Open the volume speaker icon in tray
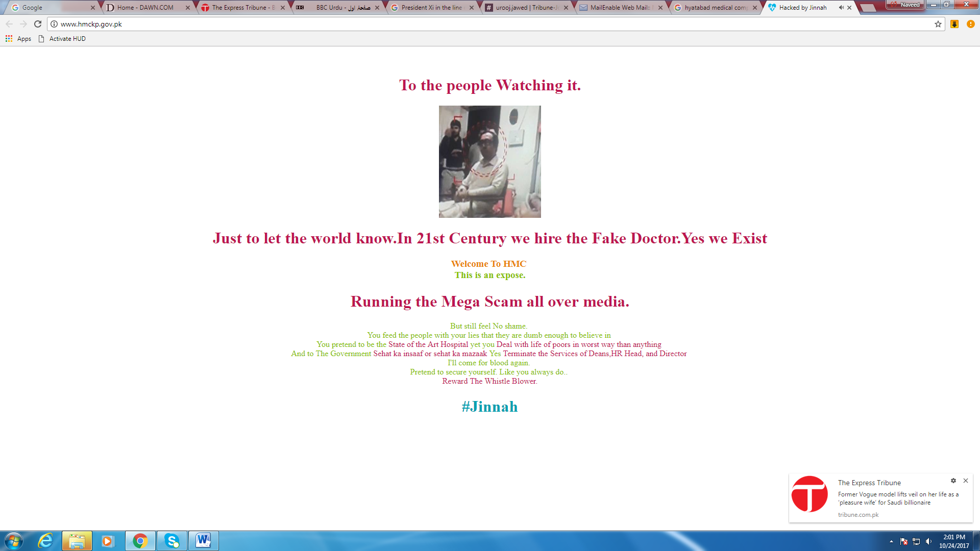 pyautogui.click(x=928, y=541)
